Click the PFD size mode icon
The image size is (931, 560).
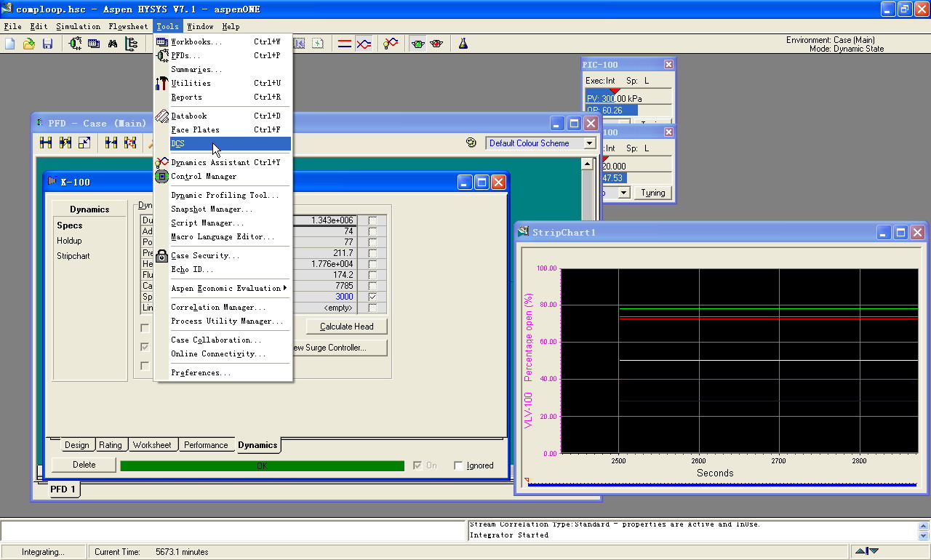[x=84, y=143]
